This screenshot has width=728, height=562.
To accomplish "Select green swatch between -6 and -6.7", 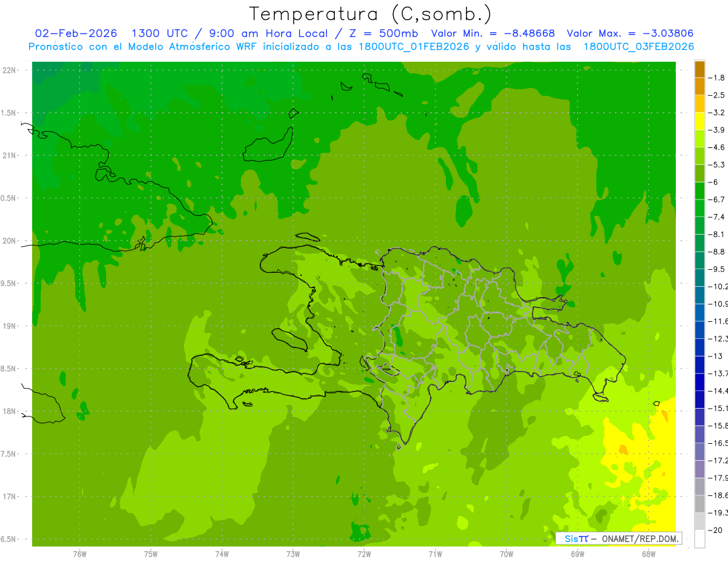I will pyautogui.click(x=699, y=190).
